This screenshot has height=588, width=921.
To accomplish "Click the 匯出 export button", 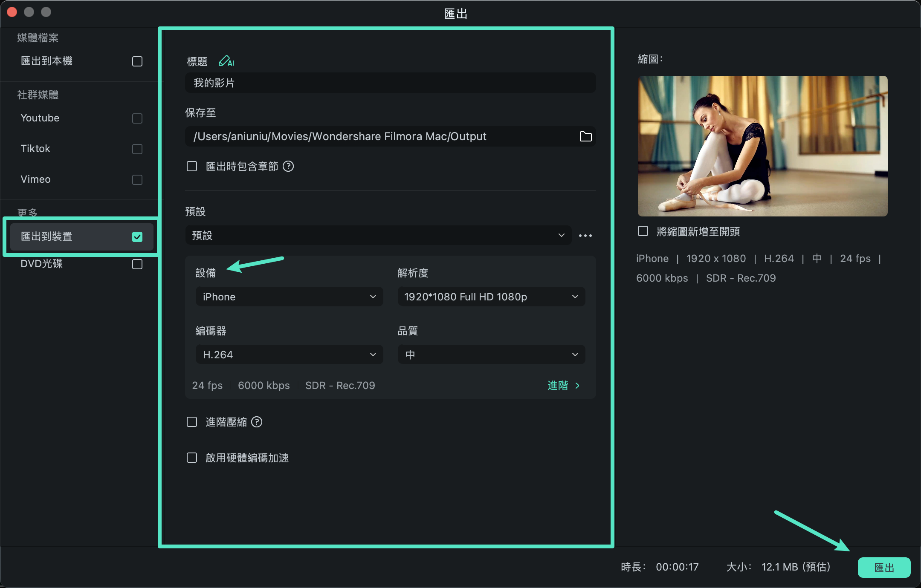I will pyautogui.click(x=884, y=568).
